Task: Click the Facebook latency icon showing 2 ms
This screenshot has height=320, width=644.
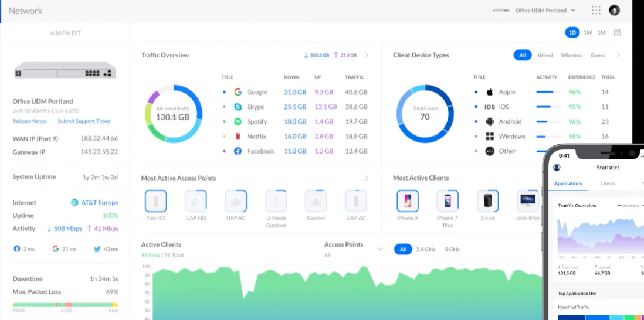Action: (x=17, y=248)
